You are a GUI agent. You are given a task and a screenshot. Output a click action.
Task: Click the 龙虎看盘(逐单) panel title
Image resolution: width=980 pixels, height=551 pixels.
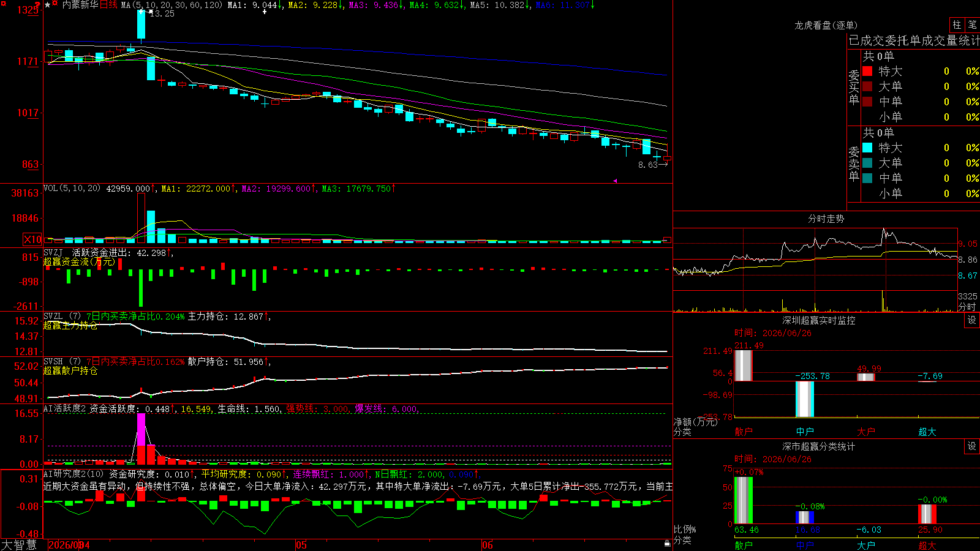pos(826,25)
